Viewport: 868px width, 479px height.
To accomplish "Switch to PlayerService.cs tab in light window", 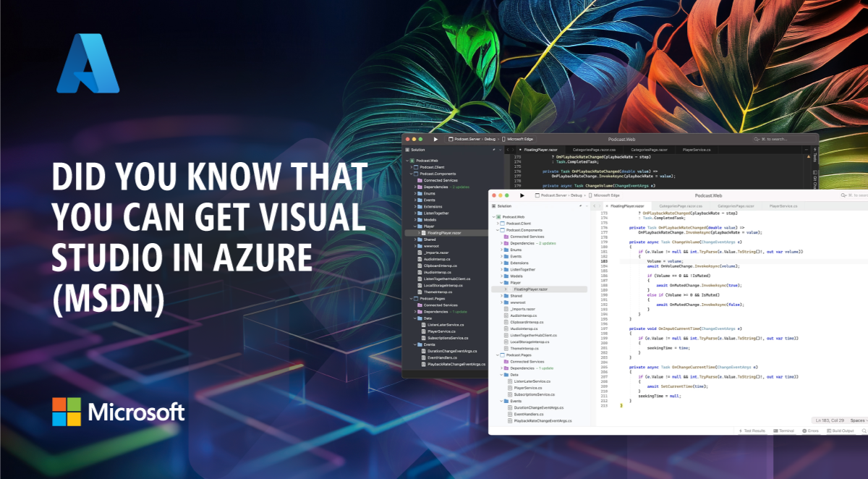I will 783,206.
